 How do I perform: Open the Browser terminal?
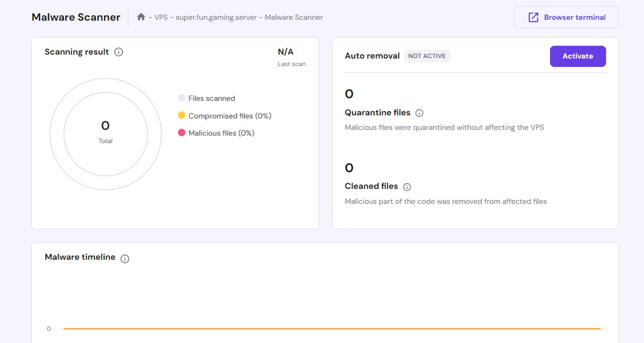566,16
